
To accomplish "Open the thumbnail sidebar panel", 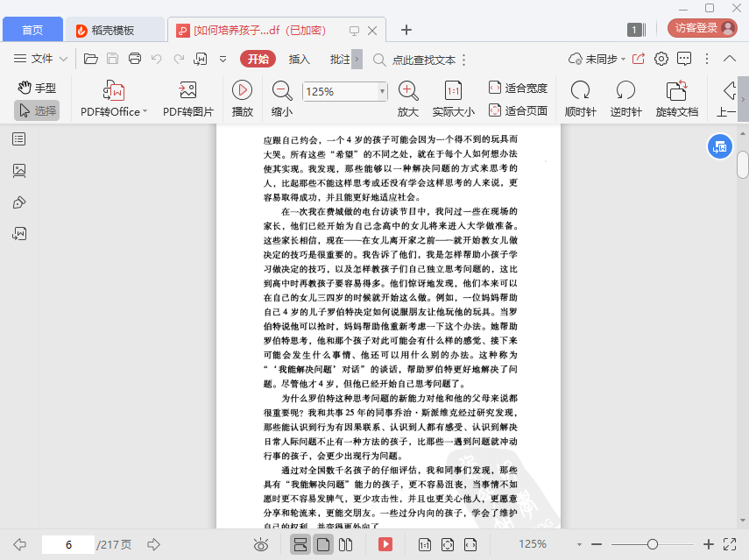I will click(19, 171).
